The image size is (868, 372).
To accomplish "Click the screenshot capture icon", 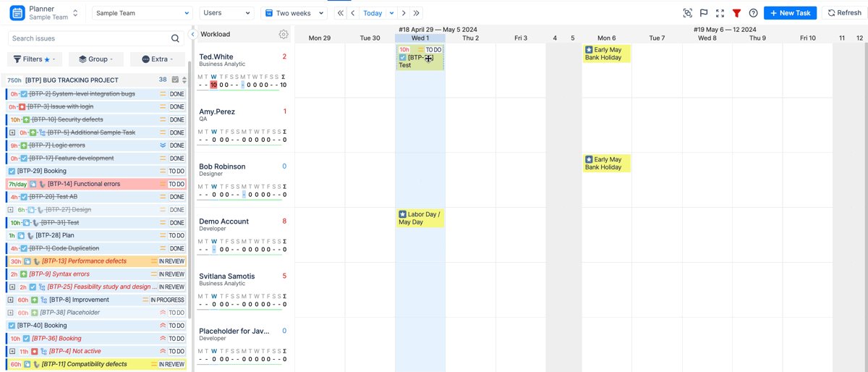I will coord(687,13).
